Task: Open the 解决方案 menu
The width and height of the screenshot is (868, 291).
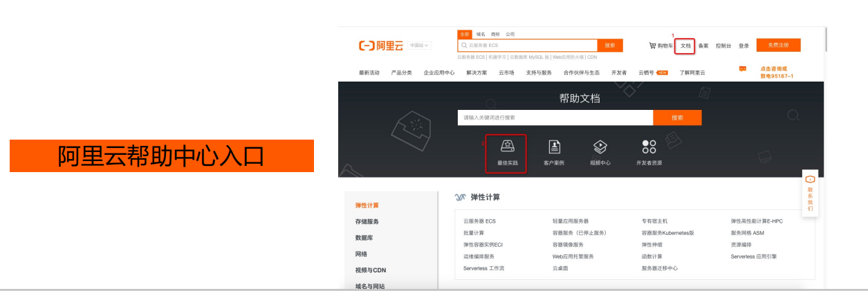Action: 477,73
